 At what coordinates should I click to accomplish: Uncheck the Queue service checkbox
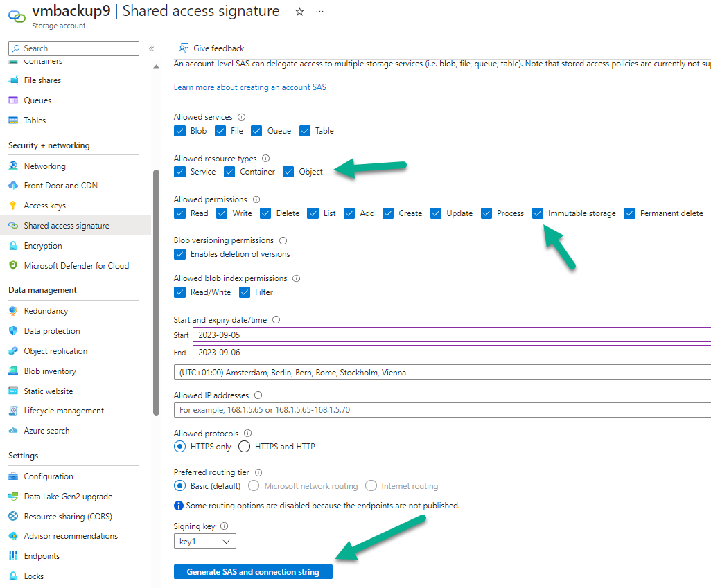[x=256, y=131]
